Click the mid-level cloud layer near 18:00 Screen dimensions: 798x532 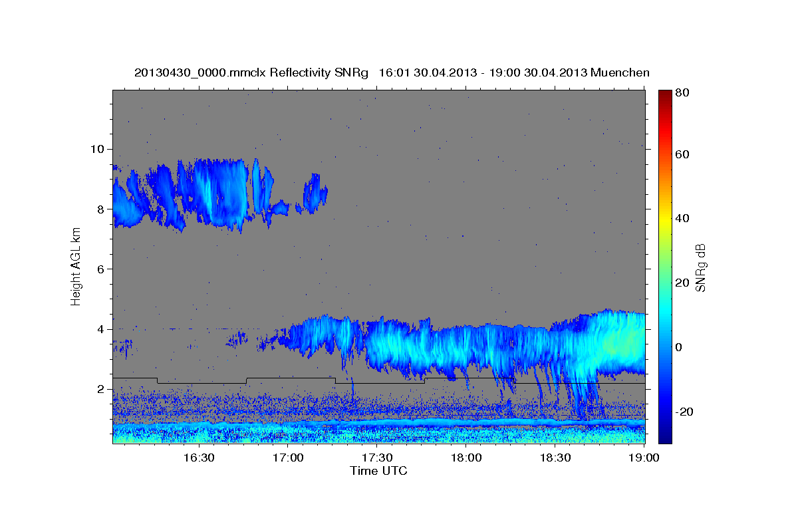465,349
